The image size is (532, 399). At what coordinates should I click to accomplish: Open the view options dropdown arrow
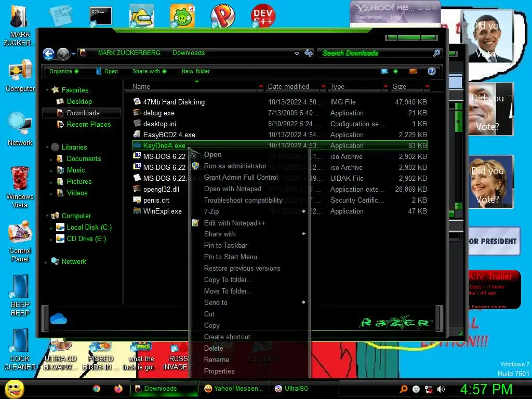(395, 71)
